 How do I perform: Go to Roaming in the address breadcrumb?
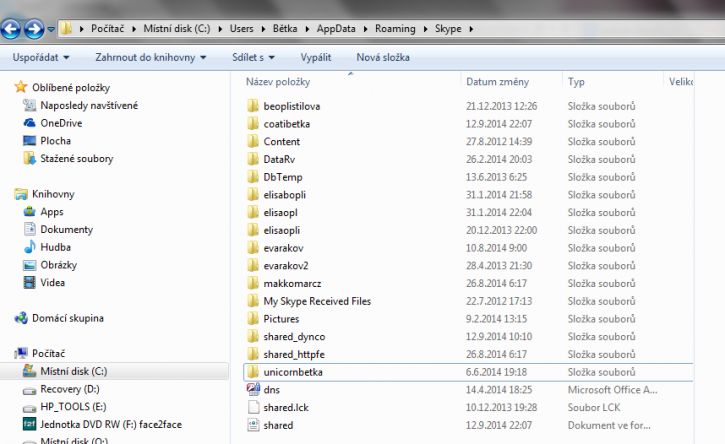395,29
